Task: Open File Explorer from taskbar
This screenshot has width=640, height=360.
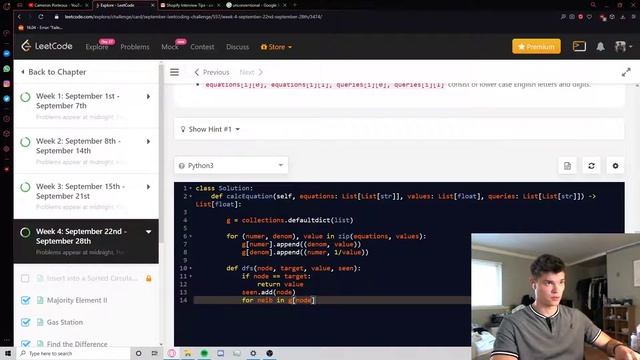Action: (x=188, y=353)
